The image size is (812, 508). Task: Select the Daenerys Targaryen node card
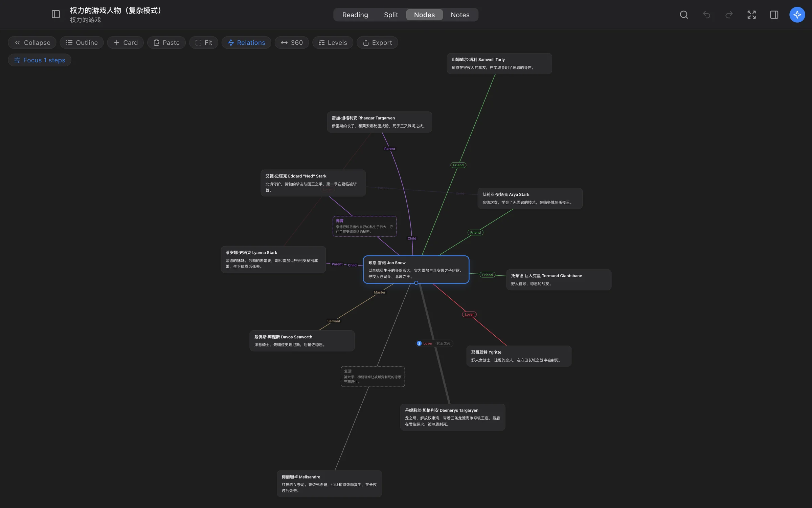[453, 417]
